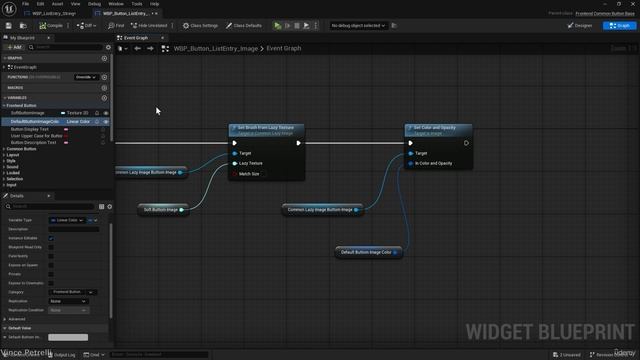The image size is (640, 360).
Task: Click the stop simulation button
Action: (x=297, y=26)
